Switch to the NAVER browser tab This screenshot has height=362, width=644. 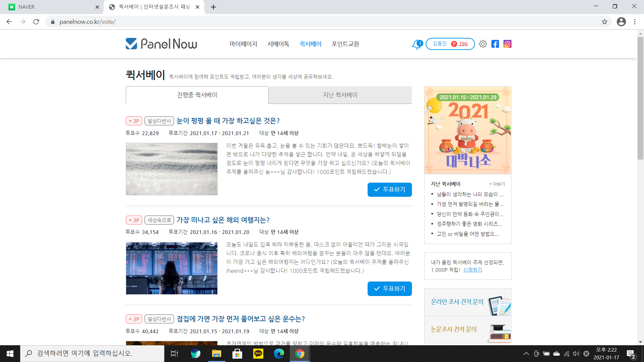(50, 7)
